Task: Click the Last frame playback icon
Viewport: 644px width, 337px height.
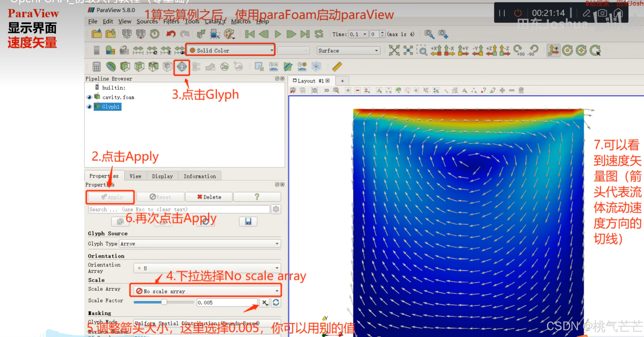Action: pos(305,34)
